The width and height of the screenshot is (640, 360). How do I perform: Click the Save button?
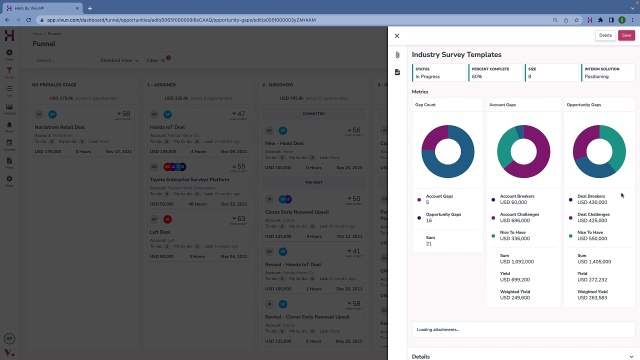pos(626,36)
